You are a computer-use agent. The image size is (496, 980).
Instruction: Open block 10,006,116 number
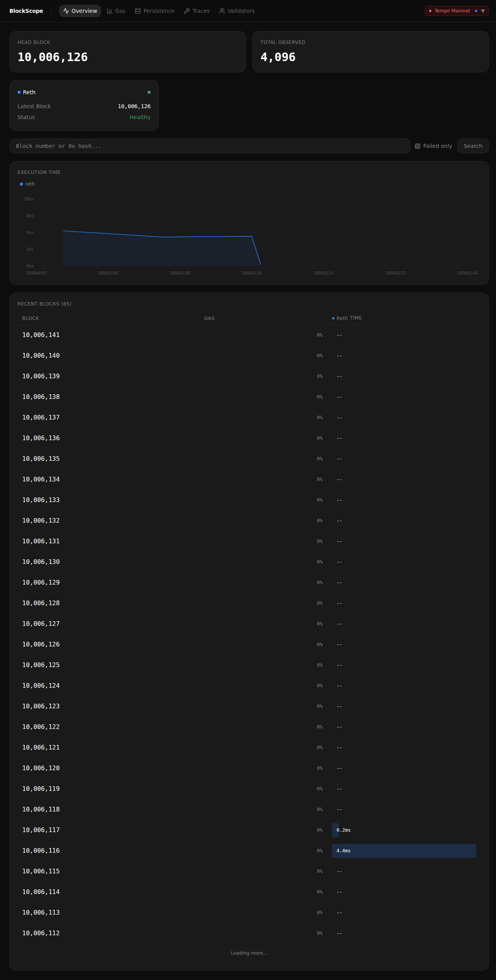tap(41, 851)
